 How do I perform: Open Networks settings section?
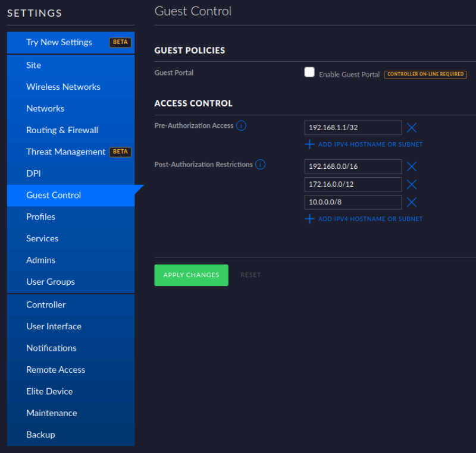pos(71,109)
